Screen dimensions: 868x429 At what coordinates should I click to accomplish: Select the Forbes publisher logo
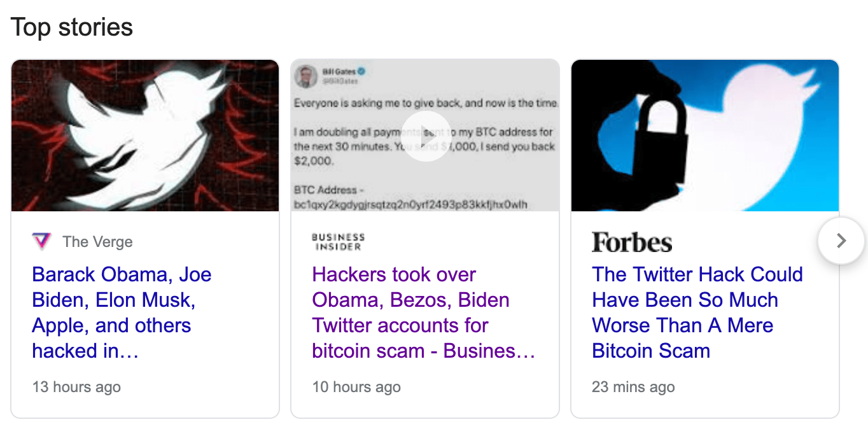pyautogui.click(x=632, y=242)
